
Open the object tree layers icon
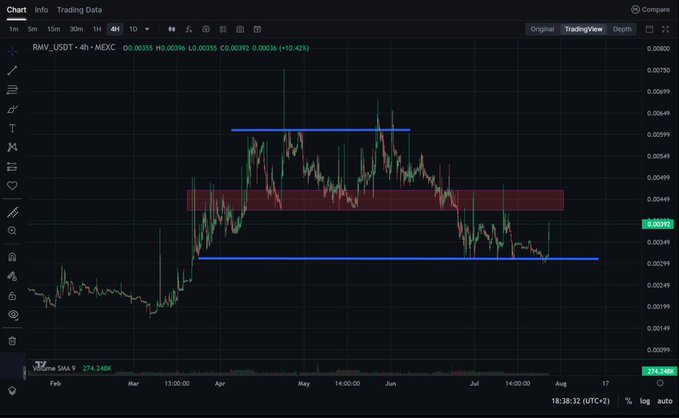[13, 391]
